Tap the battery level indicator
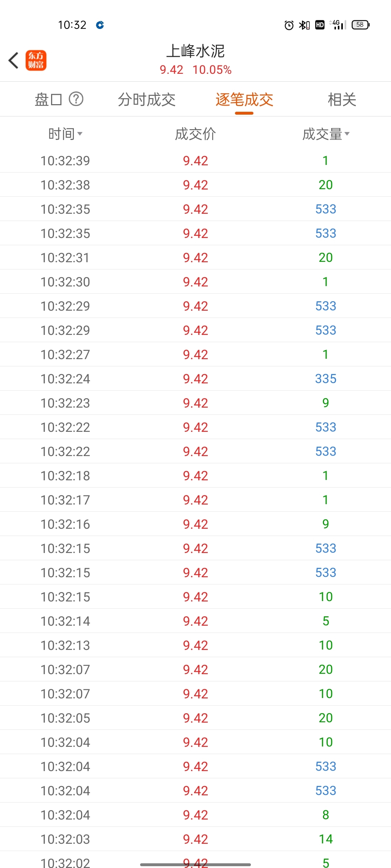 tap(361, 25)
